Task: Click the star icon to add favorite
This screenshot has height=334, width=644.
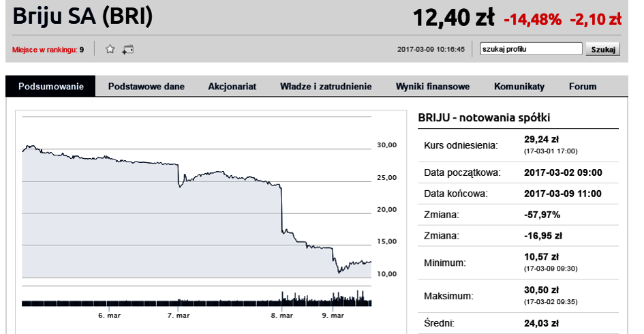Action: pos(110,49)
